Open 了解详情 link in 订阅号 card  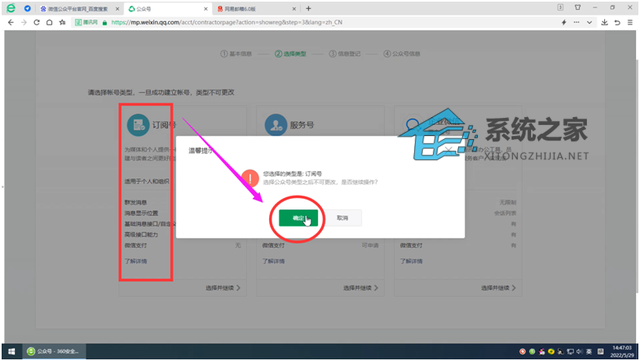(x=136, y=261)
